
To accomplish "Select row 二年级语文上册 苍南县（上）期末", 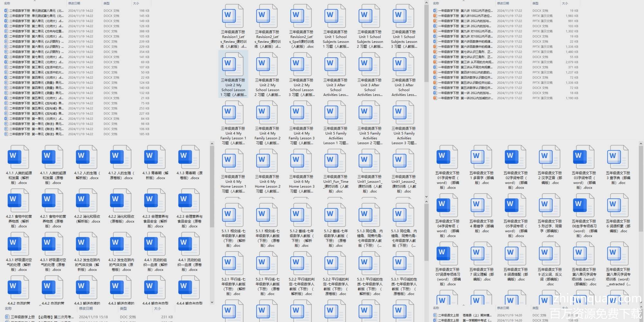I will pos(506,315).
